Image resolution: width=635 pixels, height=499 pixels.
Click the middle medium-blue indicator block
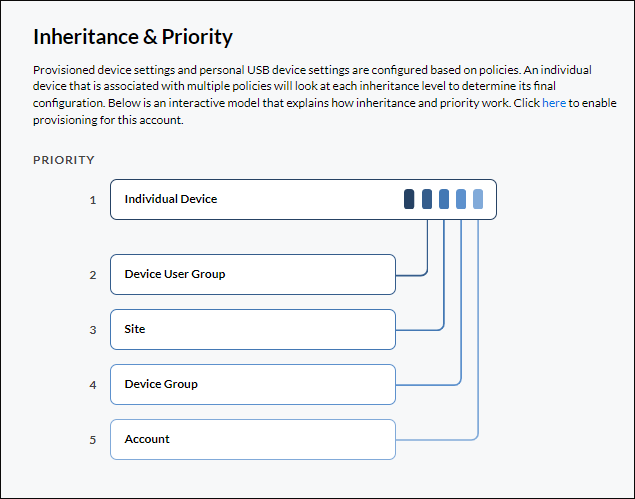[444, 199]
